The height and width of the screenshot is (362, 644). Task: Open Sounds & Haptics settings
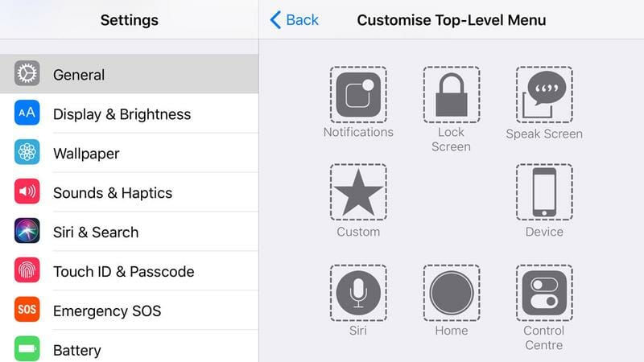tap(130, 192)
